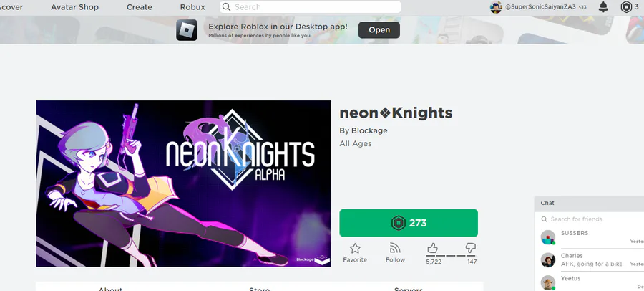Image resolution: width=644 pixels, height=291 pixels.
Task: Click the Roblox app logo in banner
Action: 187,30
